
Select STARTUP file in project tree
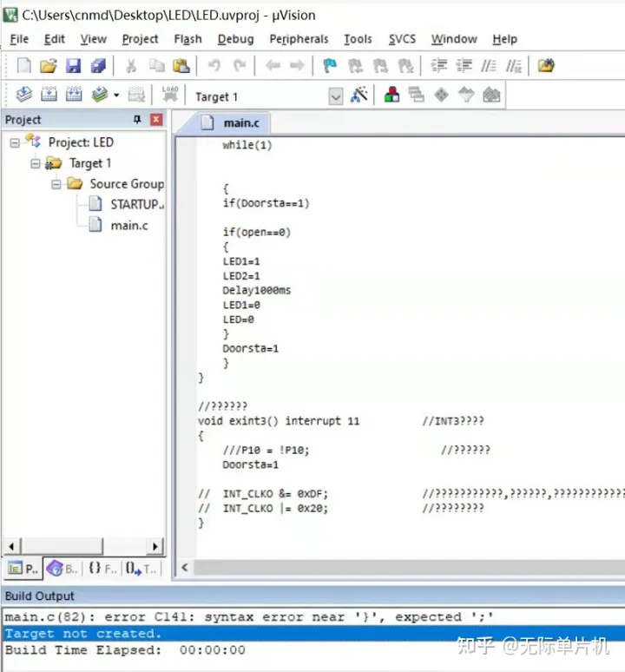click(x=127, y=204)
